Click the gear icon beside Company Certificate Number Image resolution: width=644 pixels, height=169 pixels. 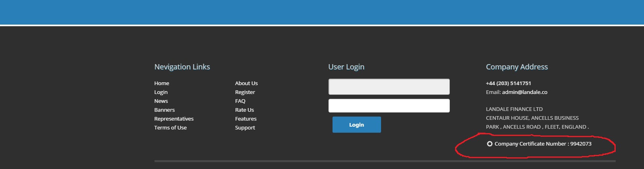[489, 144]
